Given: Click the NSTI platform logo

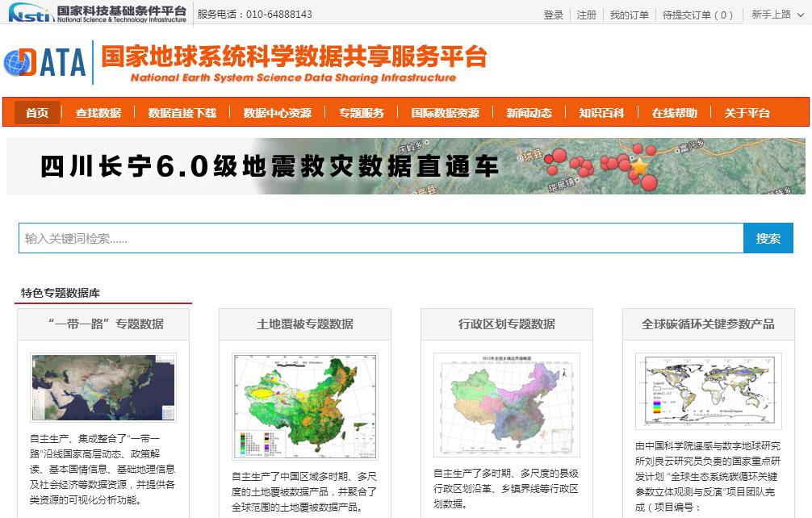Looking at the screenshot, I should 97,14.
